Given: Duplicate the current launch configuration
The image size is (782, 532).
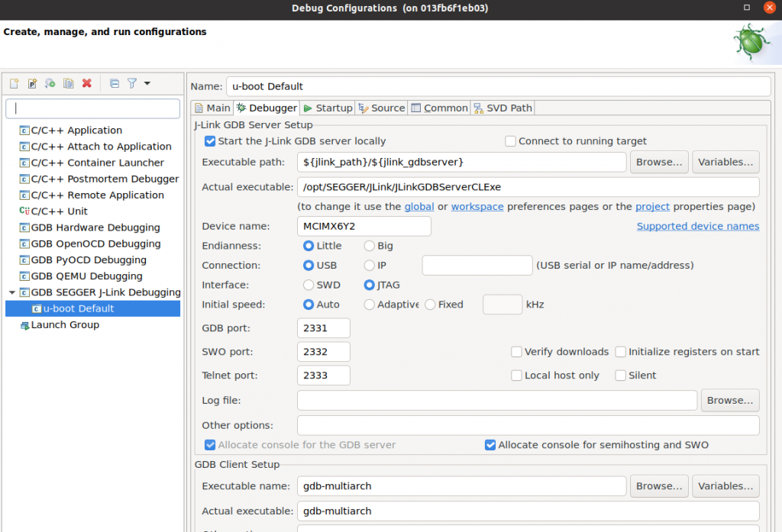Looking at the screenshot, I should (69, 83).
